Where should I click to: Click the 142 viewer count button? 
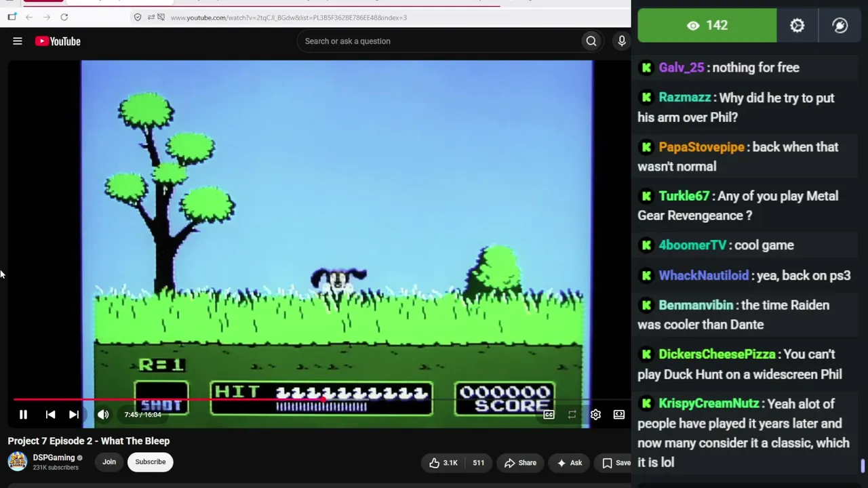coord(707,26)
